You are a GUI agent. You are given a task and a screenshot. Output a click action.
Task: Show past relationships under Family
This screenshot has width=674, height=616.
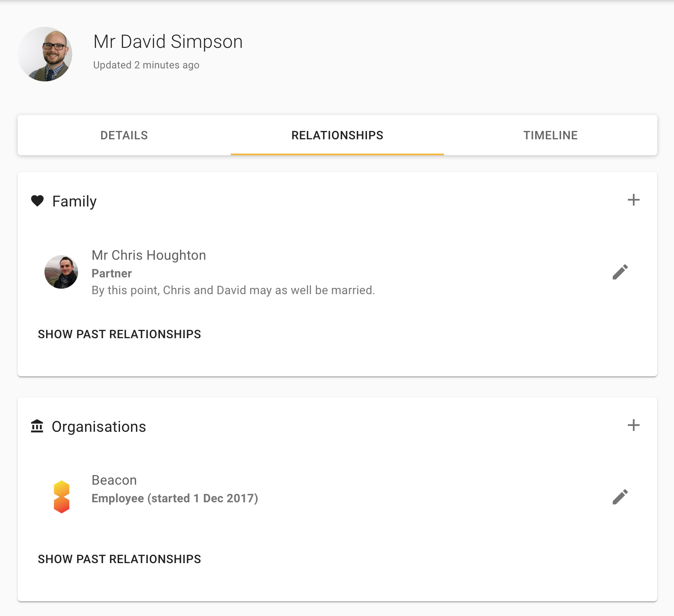tap(119, 334)
